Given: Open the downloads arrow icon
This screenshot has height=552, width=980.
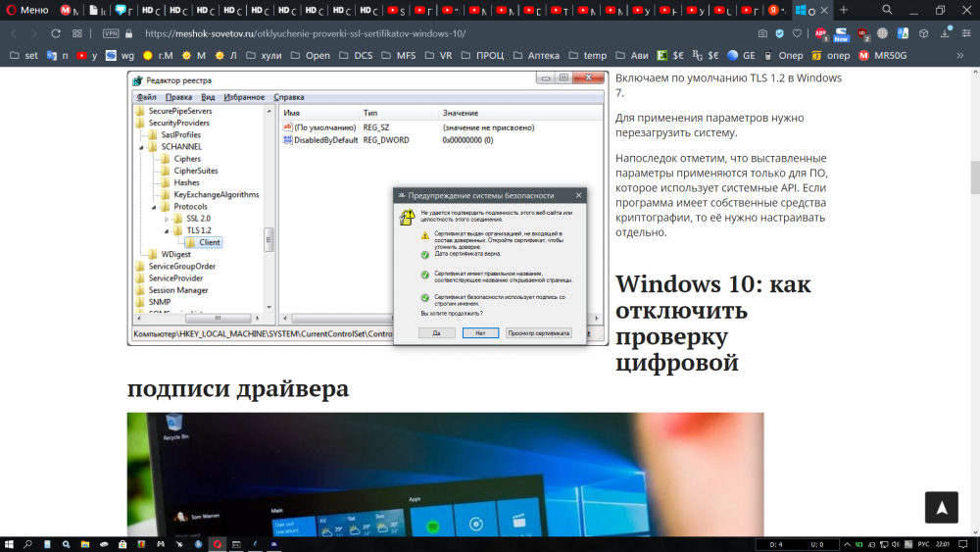Looking at the screenshot, I should [x=946, y=33].
